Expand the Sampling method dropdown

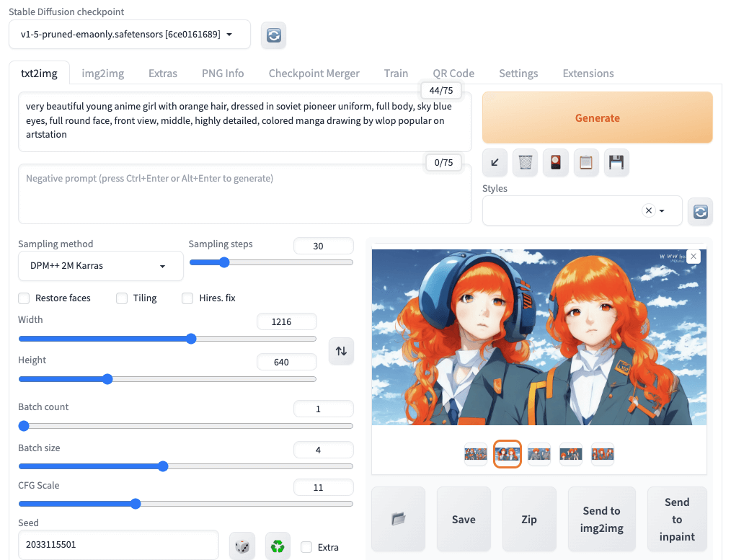pos(97,266)
